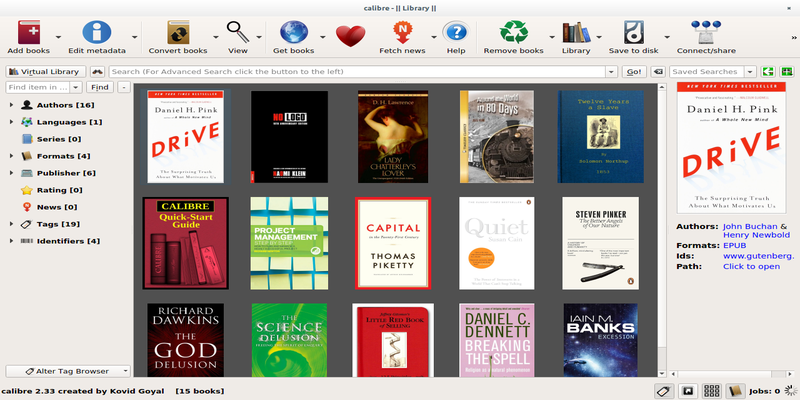Select Calibre Quick-Start Guide cover

click(x=185, y=243)
